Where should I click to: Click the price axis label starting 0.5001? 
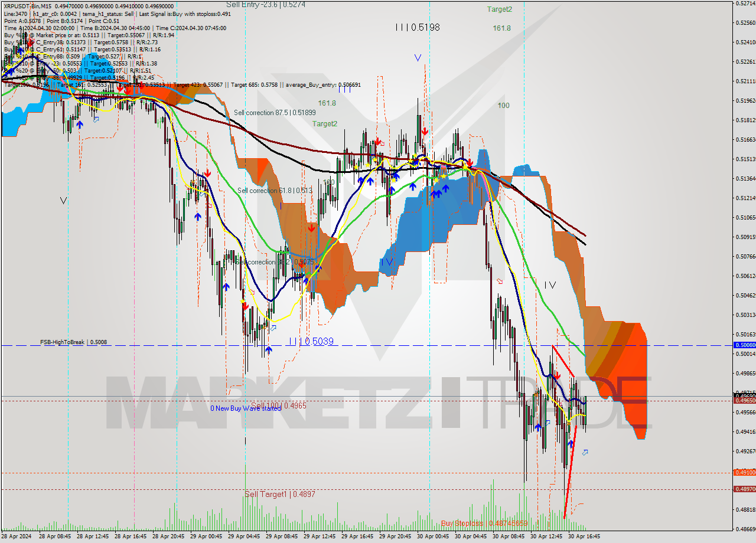tap(745, 354)
